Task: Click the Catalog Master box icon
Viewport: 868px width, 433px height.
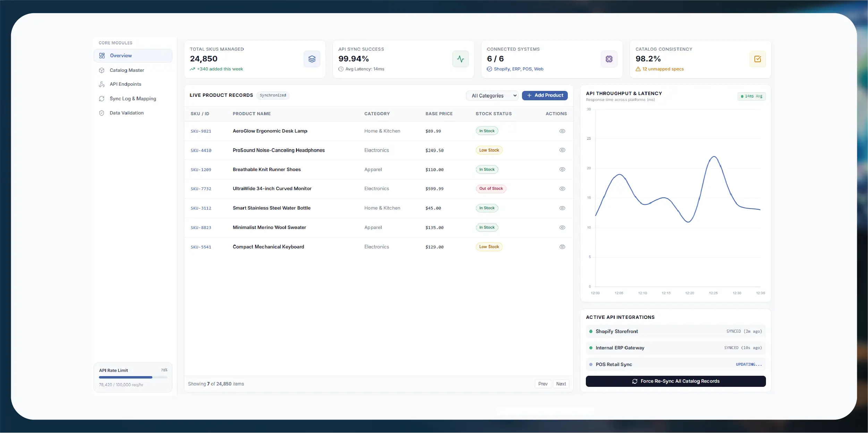Action: coord(102,70)
